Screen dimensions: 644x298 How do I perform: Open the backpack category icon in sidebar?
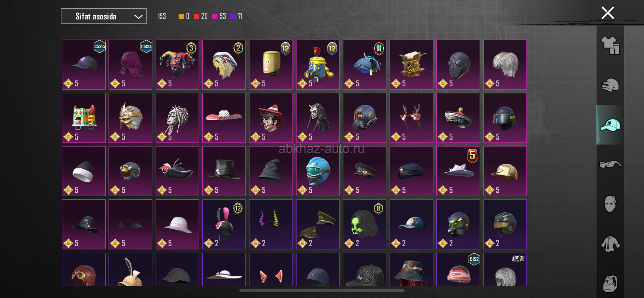(x=610, y=284)
